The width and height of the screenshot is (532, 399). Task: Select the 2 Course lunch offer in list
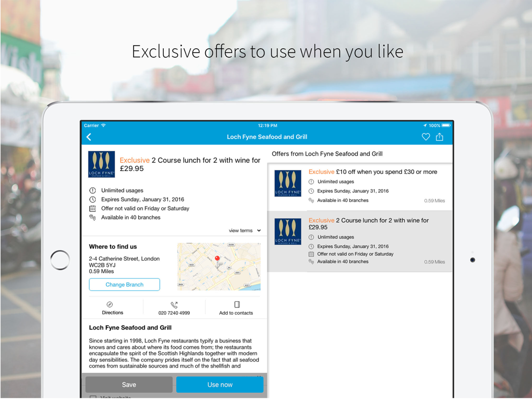pos(359,241)
